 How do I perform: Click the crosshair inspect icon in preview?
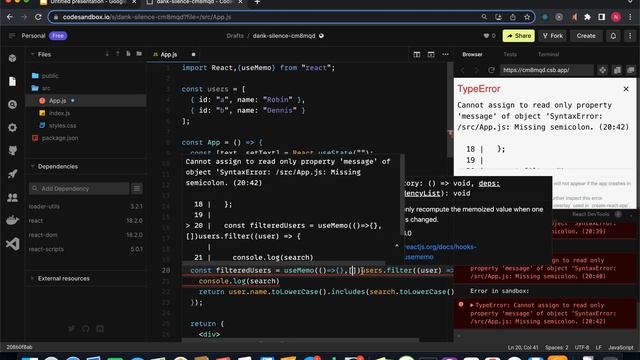[x=602, y=70]
